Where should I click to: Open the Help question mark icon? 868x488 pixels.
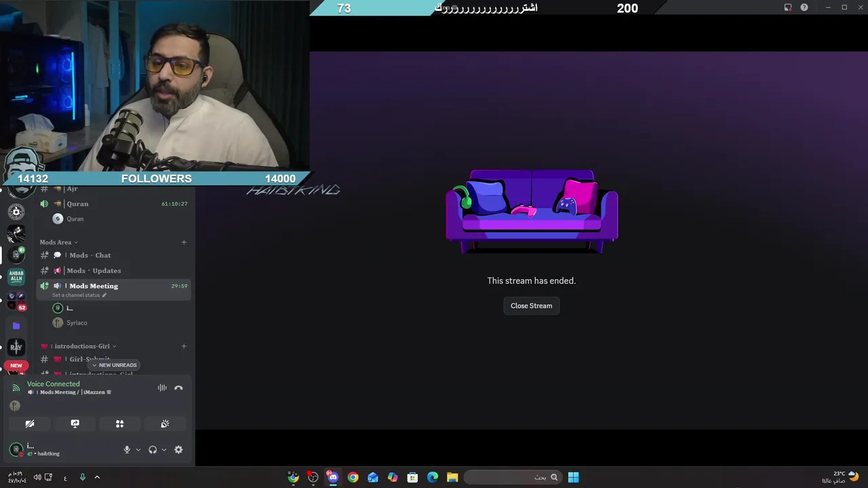click(x=804, y=7)
